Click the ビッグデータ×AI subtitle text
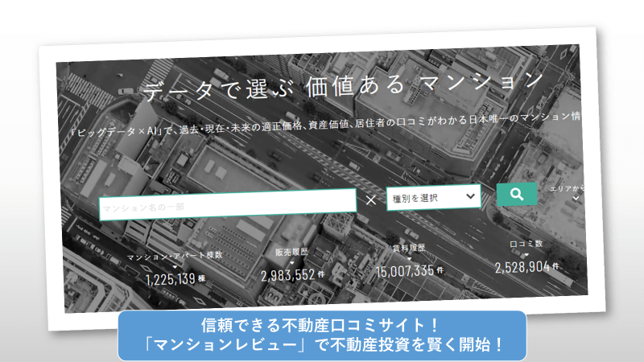This screenshot has width=644, height=362. (x=324, y=125)
